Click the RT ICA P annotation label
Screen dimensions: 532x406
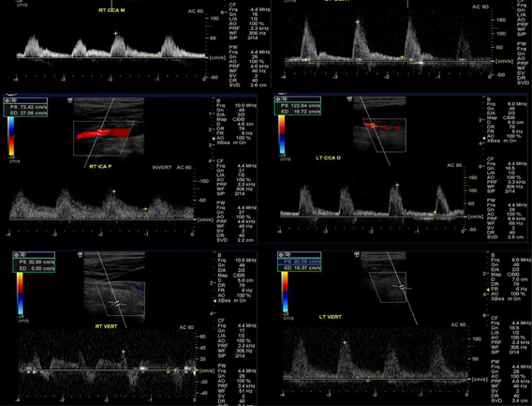point(100,167)
